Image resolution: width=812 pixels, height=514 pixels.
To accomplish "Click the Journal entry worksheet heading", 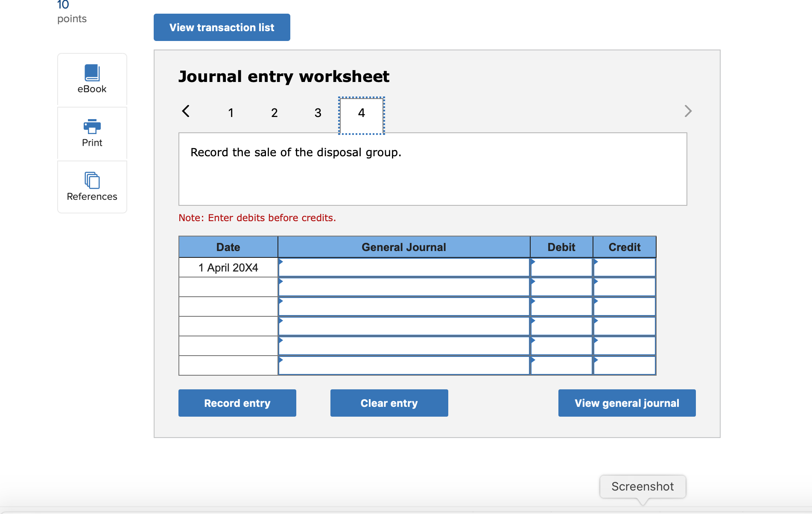I will [284, 77].
